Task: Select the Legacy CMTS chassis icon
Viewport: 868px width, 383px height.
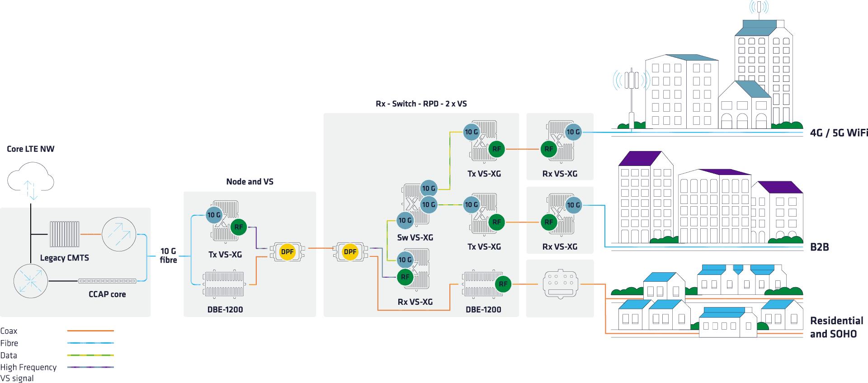Action: 65,234
